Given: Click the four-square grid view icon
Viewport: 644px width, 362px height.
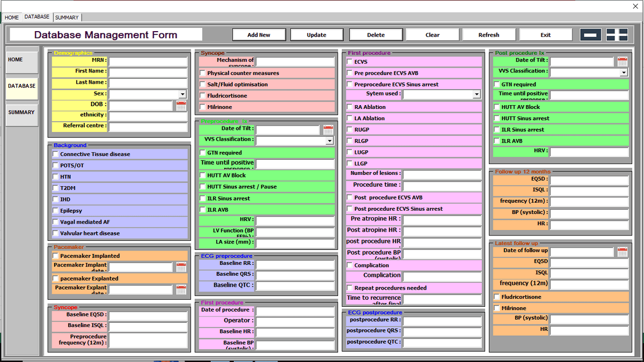Looking at the screenshot, I should click(x=617, y=35).
